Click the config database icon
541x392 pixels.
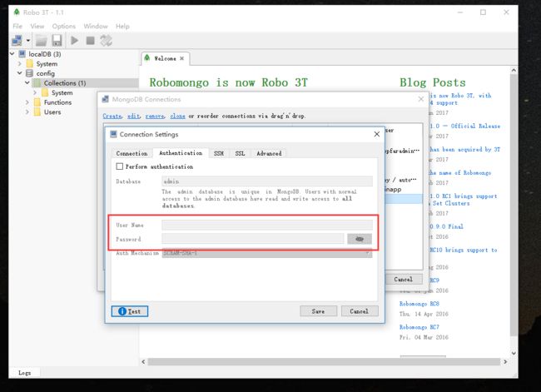30,73
